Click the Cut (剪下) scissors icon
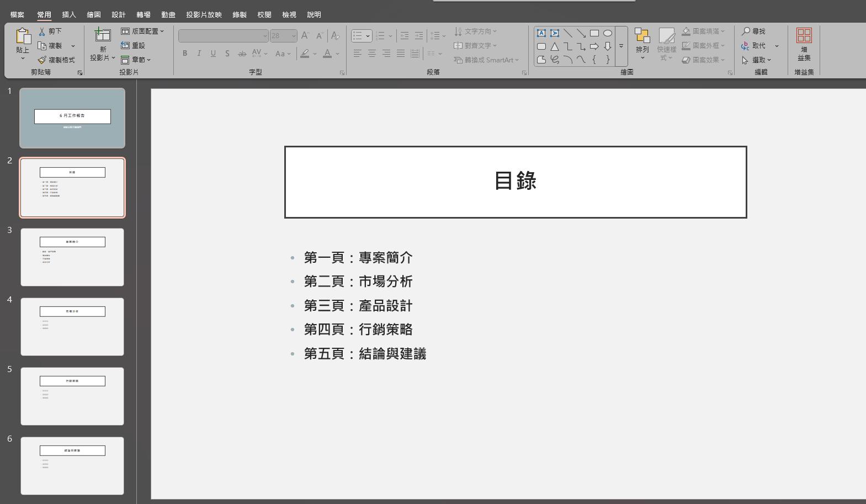 42,31
